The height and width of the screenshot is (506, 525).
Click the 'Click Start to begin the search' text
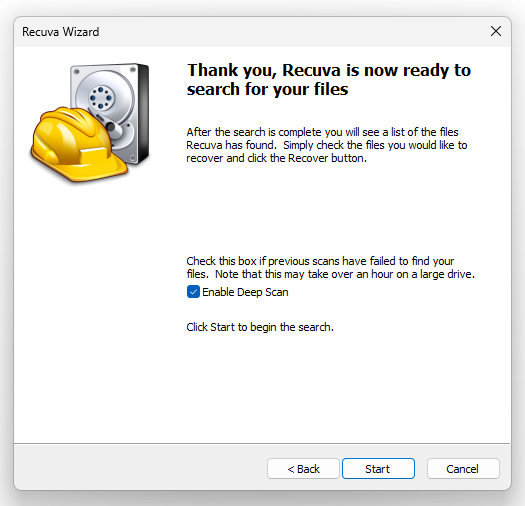(x=260, y=327)
